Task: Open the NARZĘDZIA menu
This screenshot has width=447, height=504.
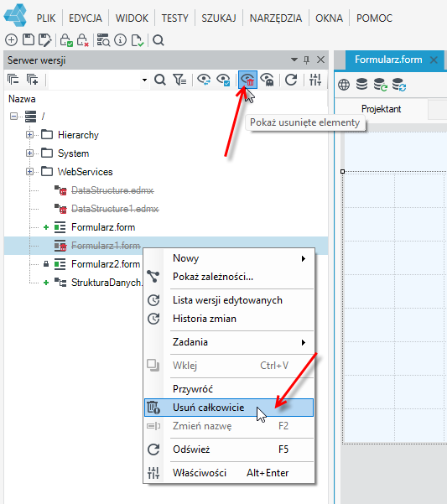Action: click(x=276, y=18)
